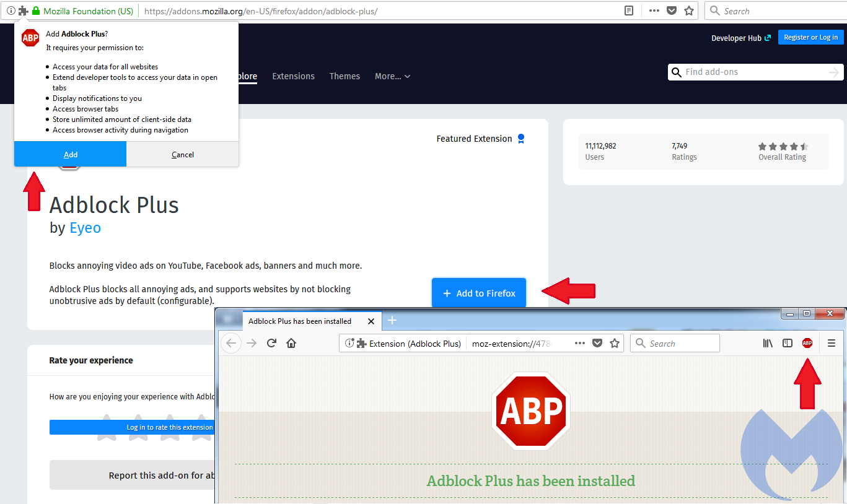Toggle sidebars icon in installed window toolbar
This screenshot has width=847, height=504.
[788, 343]
